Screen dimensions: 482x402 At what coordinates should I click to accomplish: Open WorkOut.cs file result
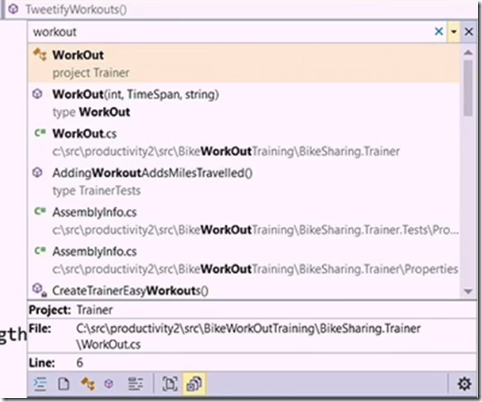coord(244,142)
